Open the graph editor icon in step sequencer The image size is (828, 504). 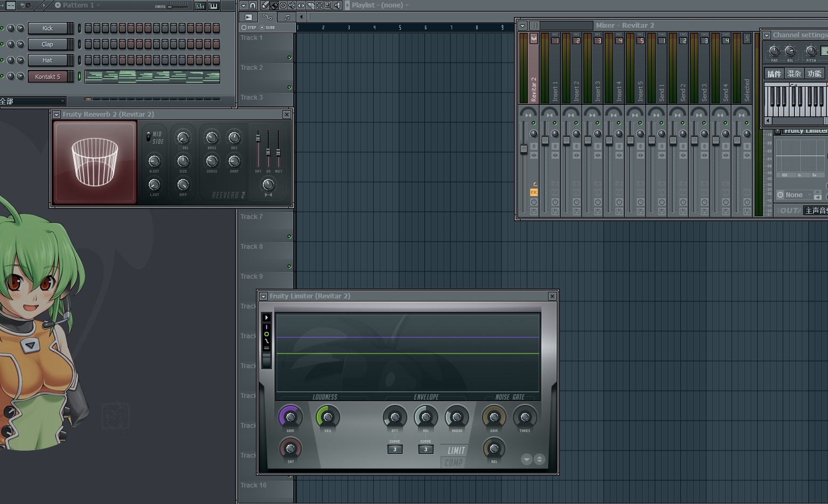pos(200,6)
